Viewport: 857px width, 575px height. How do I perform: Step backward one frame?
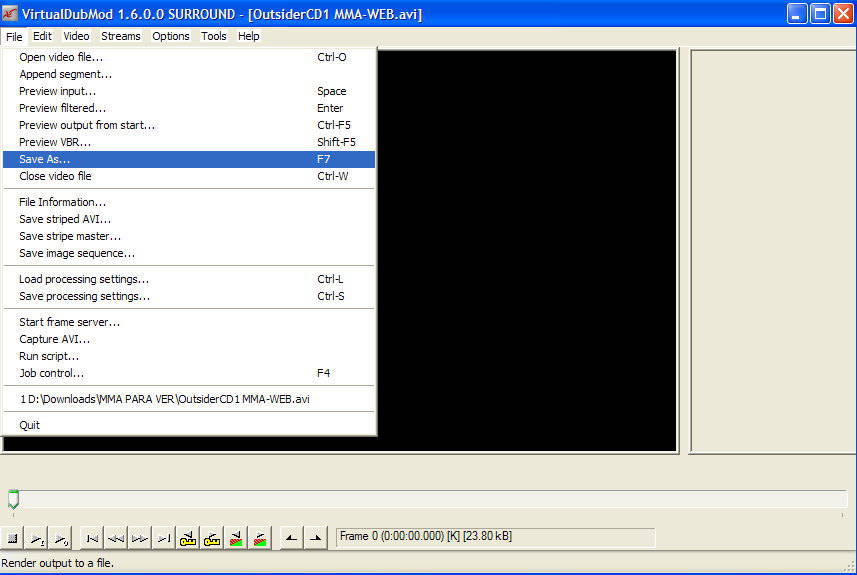click(x=116, y=538)
